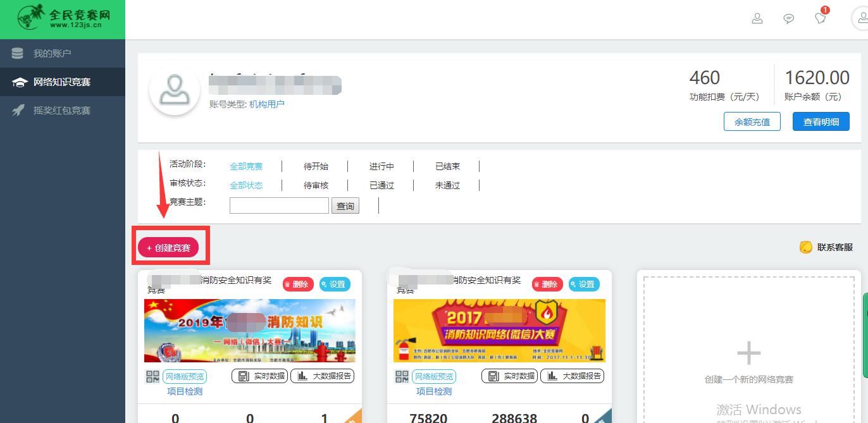Open 摇奖红包竞赛 in the sidebar

click(x=62, y=111)
